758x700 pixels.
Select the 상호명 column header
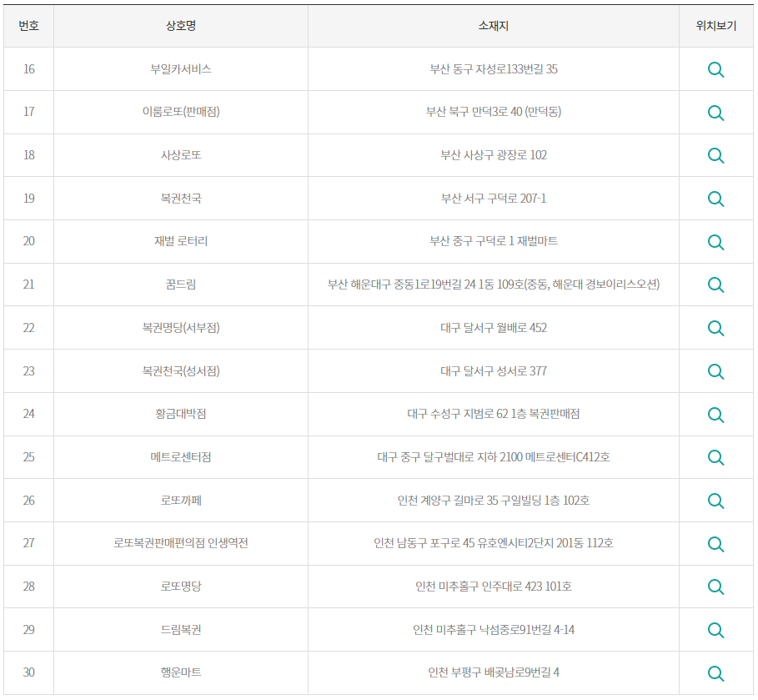(181, 26)
